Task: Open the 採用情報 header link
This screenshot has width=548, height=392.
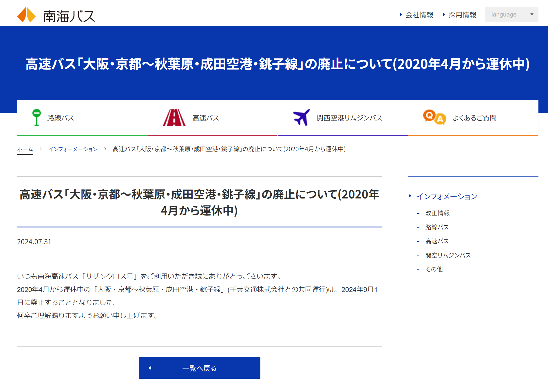Action: pyautogui.click(x=460, y=15)
